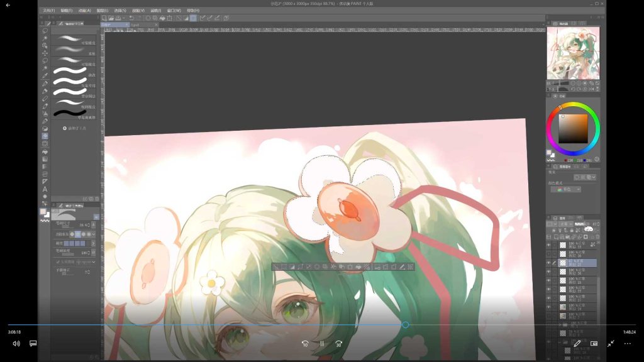Click the Undo arrow in command bar
The width and height of the screenshot is (644, 362).
131,18
